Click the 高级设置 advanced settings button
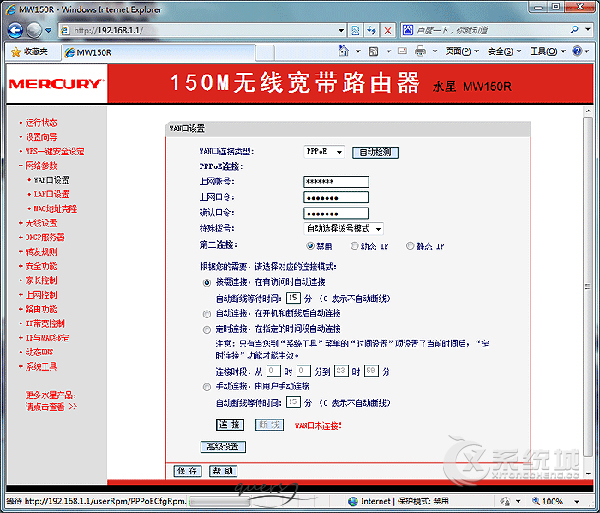This screenshot has height=513, width=600. click(223, 446)
